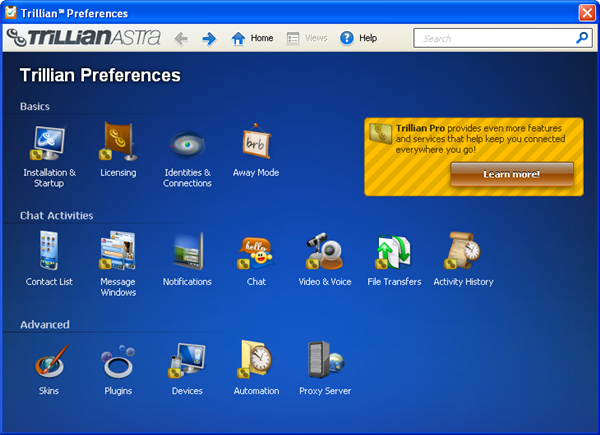
Task: Open Help from the toolbar
Action: (358, 38)
